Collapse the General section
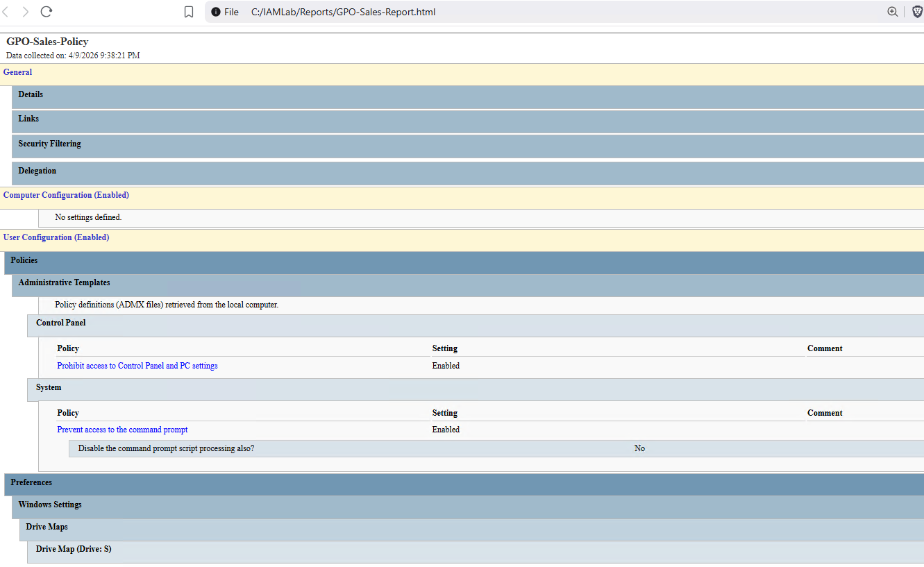Viewport: 924px width, 567px height. (x=17, y=71)
